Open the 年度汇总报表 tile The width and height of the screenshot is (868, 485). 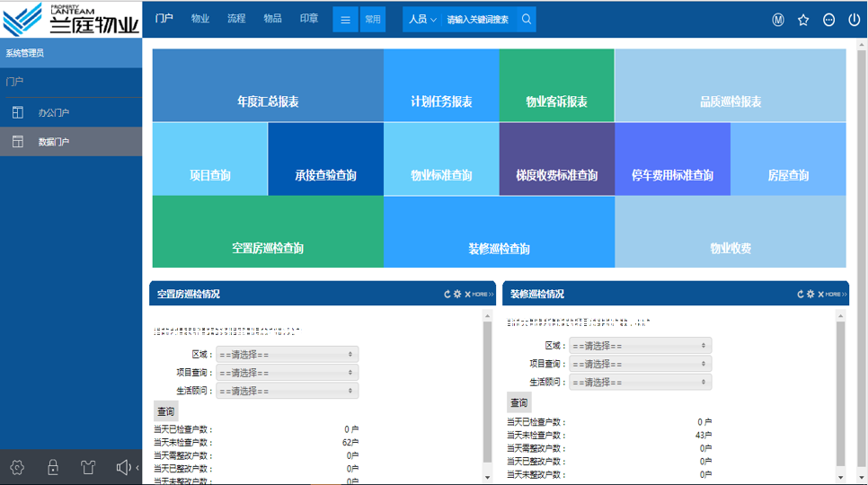[x=268, y=85]
